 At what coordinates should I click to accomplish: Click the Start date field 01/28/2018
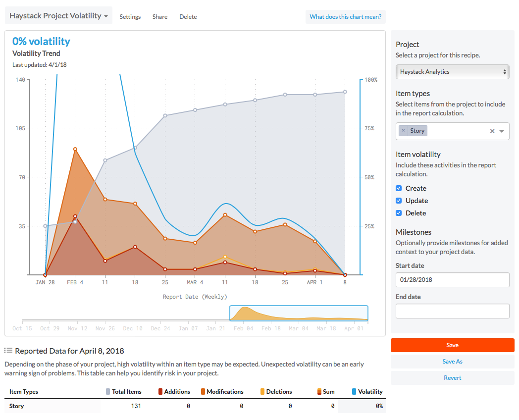[453, 280]
